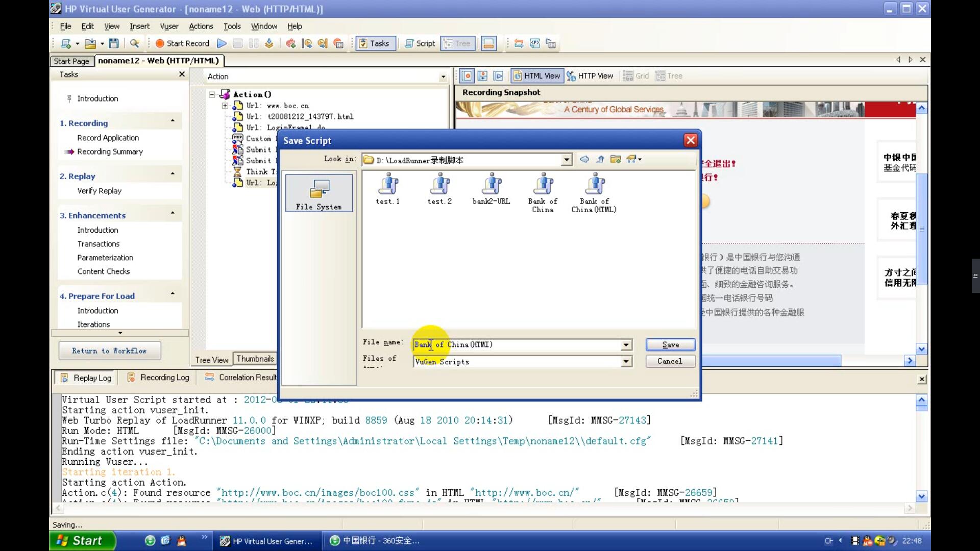Open the Parameterization task link

pos(105,258)
